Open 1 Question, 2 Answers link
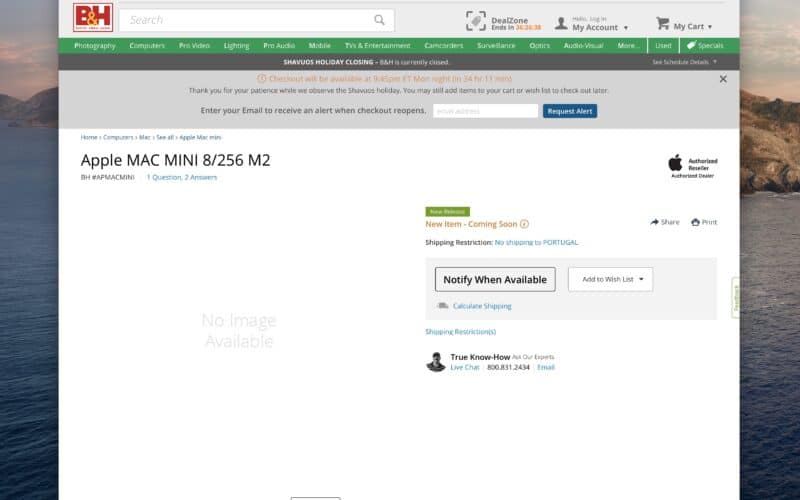The image size is (800, 500). pos(182,177)
